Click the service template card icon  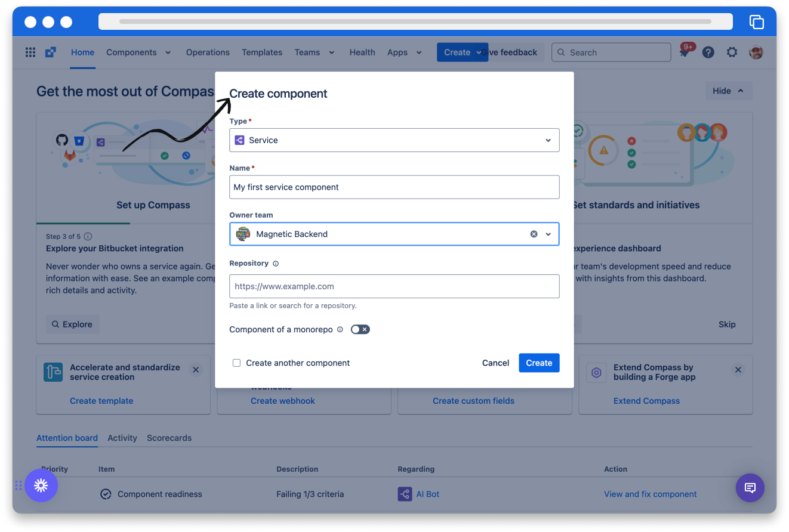53,372
